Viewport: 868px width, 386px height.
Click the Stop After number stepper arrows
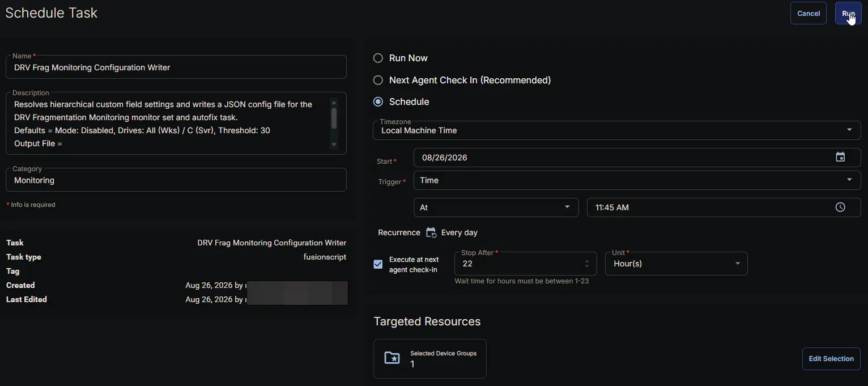tap(587, 264)
